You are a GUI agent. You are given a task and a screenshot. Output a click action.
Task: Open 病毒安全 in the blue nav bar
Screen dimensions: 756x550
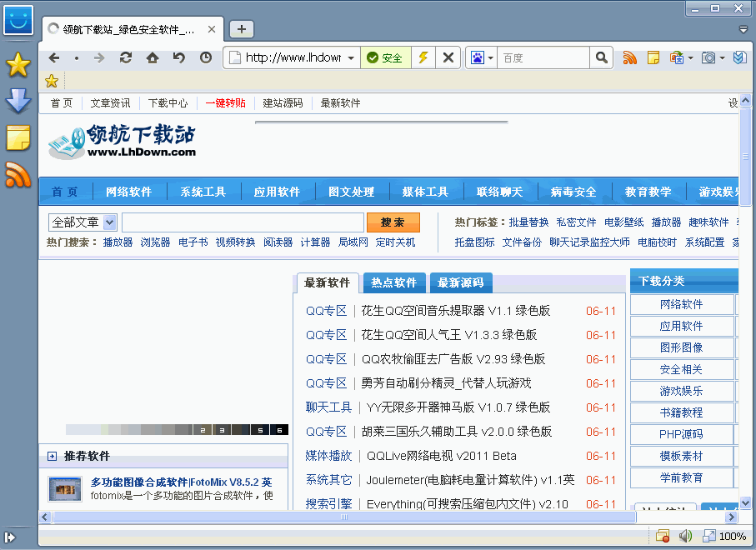pos(573,192)
